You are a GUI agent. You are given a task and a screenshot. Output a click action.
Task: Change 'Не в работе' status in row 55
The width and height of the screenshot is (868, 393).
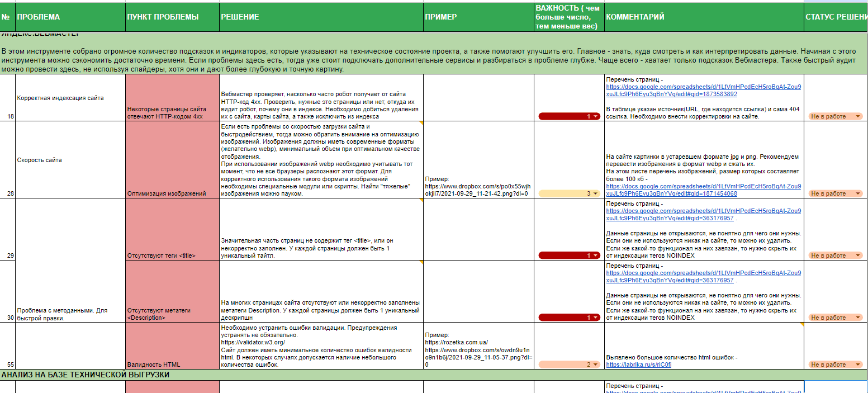[x=835, y=364]
